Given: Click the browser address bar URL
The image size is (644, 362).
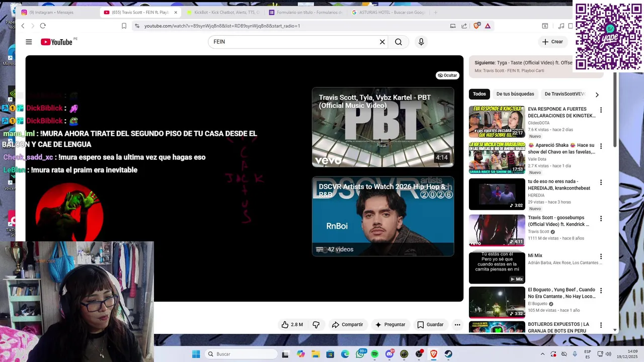Looking at the screenshot, I should pos(222,26).
